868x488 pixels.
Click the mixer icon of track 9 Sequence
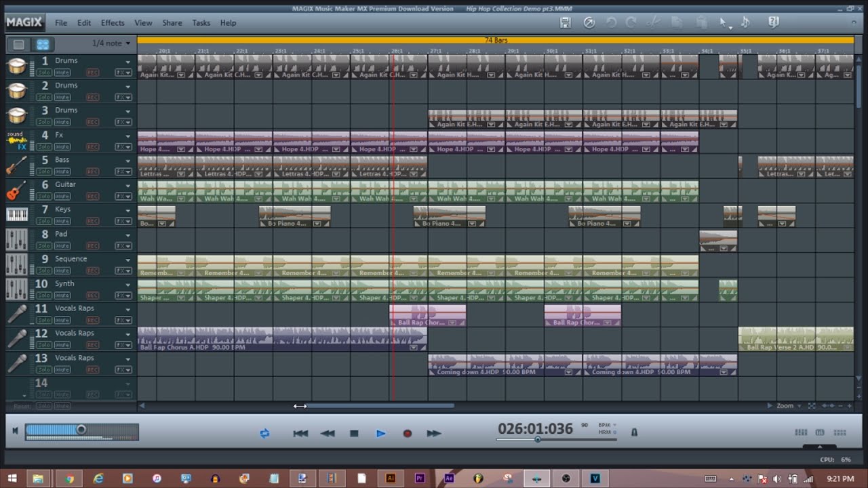point(17,265)
